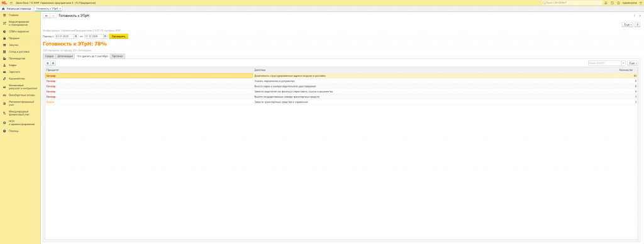Close the Готовность к ЭТрН tab
The image size is (644, 244).
click(x=60, y=9)
